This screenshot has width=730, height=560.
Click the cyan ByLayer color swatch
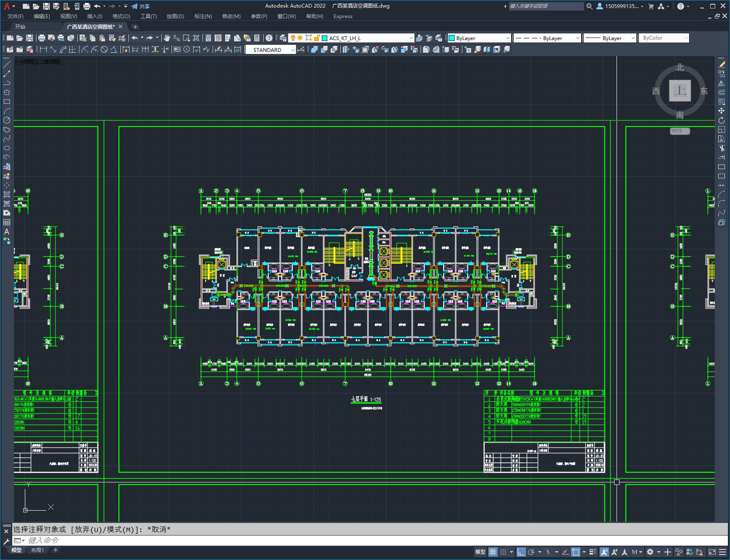click(x=452, y=38)
